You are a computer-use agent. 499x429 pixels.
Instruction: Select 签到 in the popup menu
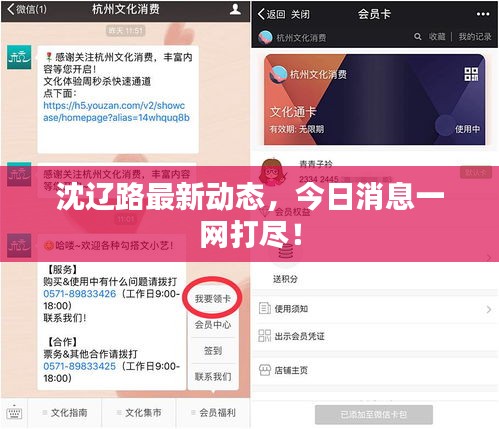(x=213, y=351)
